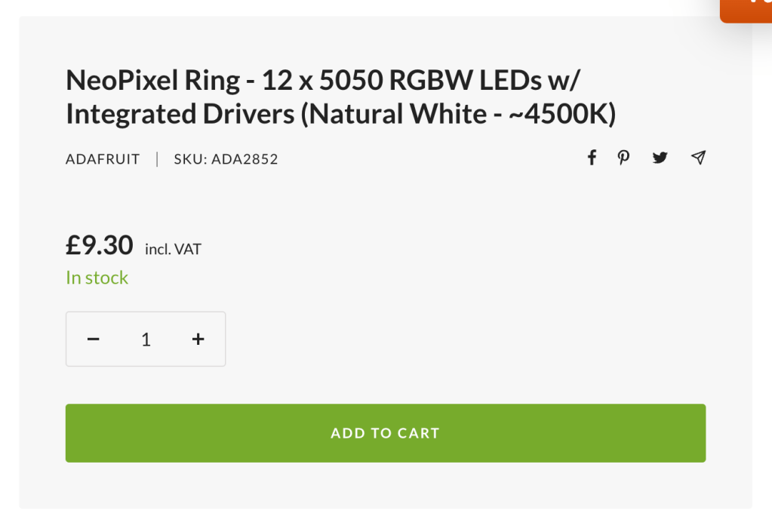Click the white area below the product card
The height and width of the screenshot is (532, 772).
pyautogui.click(x=385, y=521)
